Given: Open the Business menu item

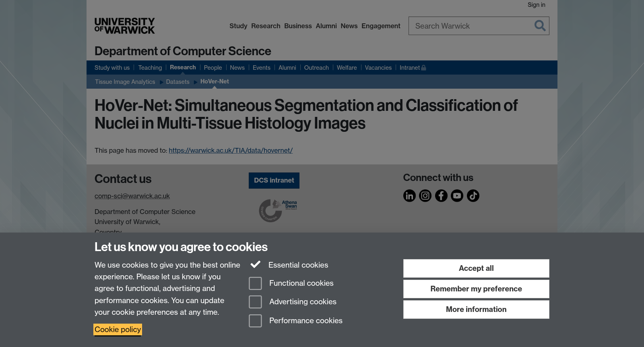Looking at the screenshot, I should (x=298, y=26).
